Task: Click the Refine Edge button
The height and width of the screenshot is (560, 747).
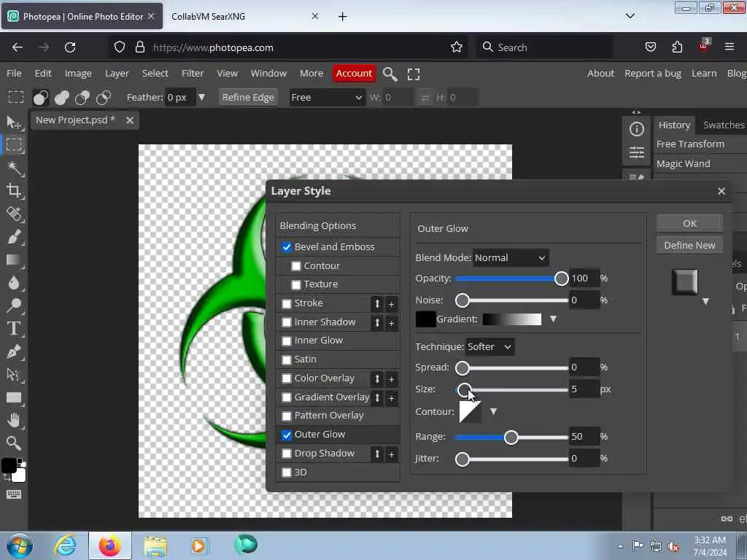Action: tap(248, 98)
